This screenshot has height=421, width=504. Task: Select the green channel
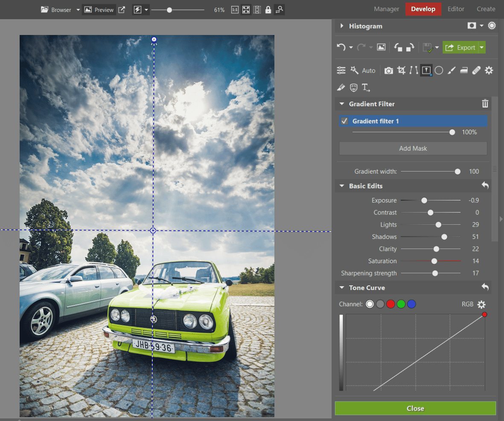tap(401, 304)
